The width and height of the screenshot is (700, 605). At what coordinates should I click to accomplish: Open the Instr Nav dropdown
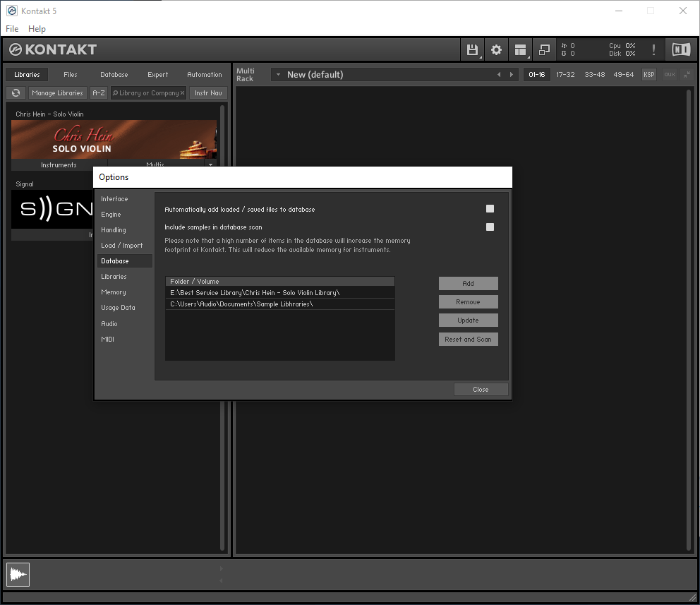coord(208,92)
